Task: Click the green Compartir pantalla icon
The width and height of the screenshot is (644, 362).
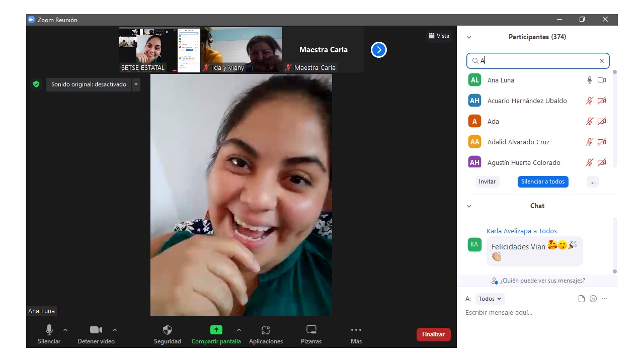Action: coord(216,330)
